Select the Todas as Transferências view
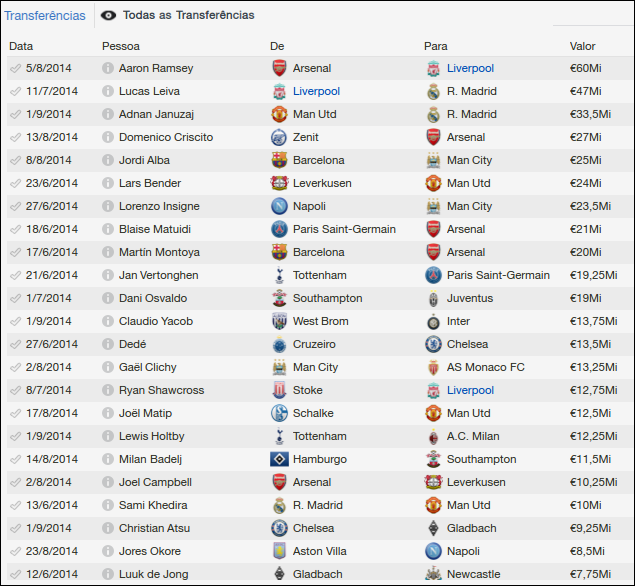Screen dimensions: 635x586 pos(177,16)
